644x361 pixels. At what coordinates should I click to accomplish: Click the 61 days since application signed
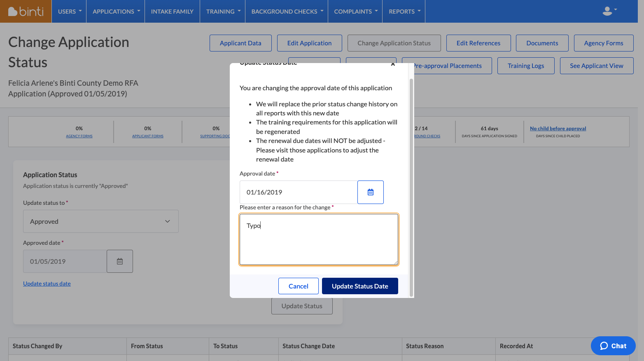point(490,132)
